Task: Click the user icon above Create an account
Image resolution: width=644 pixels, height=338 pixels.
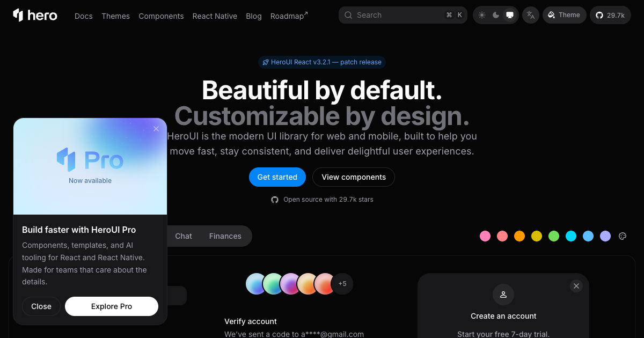Action: (x=503, y=295)
